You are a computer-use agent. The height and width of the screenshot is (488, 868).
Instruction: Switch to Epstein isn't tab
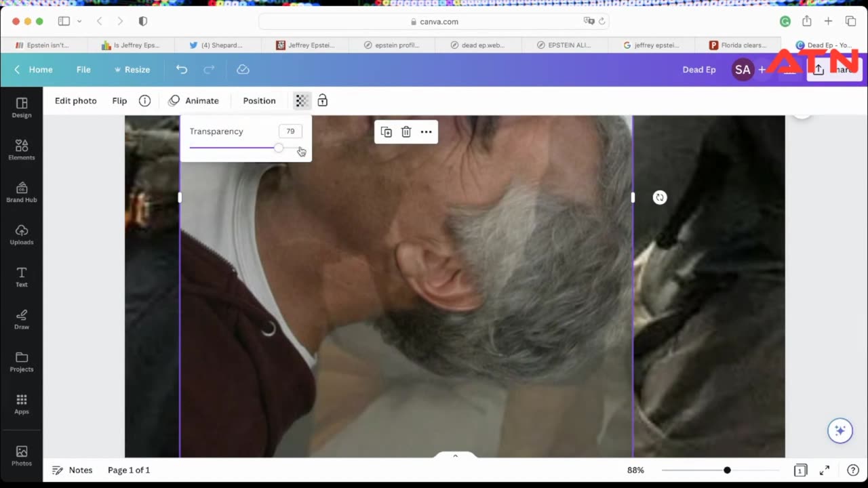[43, 45]
